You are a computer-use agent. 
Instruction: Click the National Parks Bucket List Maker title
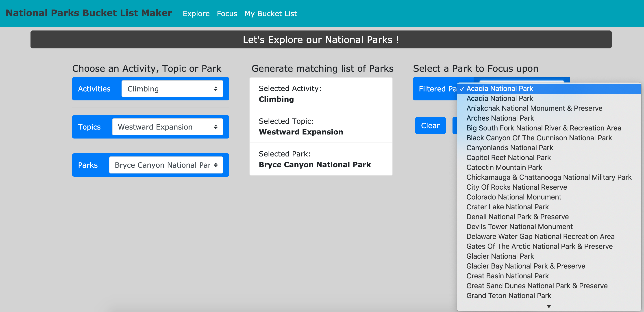[89, 13]
